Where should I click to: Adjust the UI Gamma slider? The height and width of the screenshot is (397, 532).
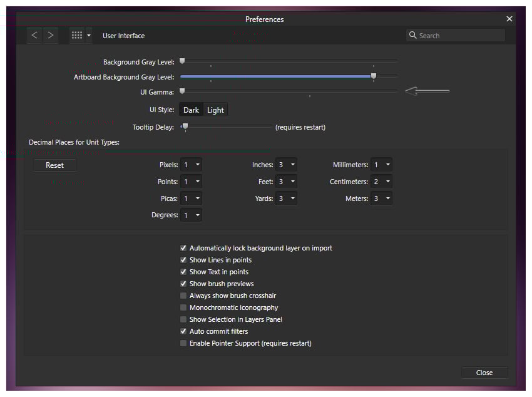coord(182,90)
